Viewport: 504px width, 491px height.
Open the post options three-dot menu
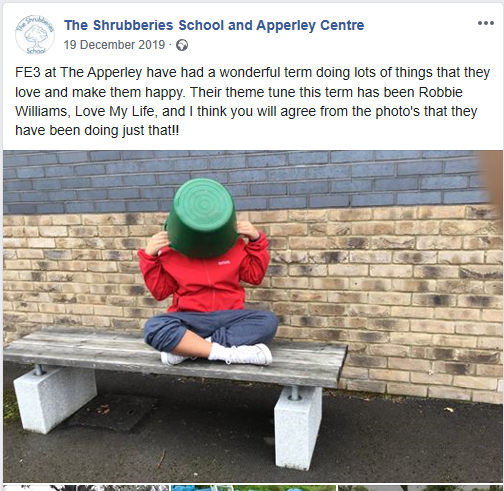click(486, 23)
